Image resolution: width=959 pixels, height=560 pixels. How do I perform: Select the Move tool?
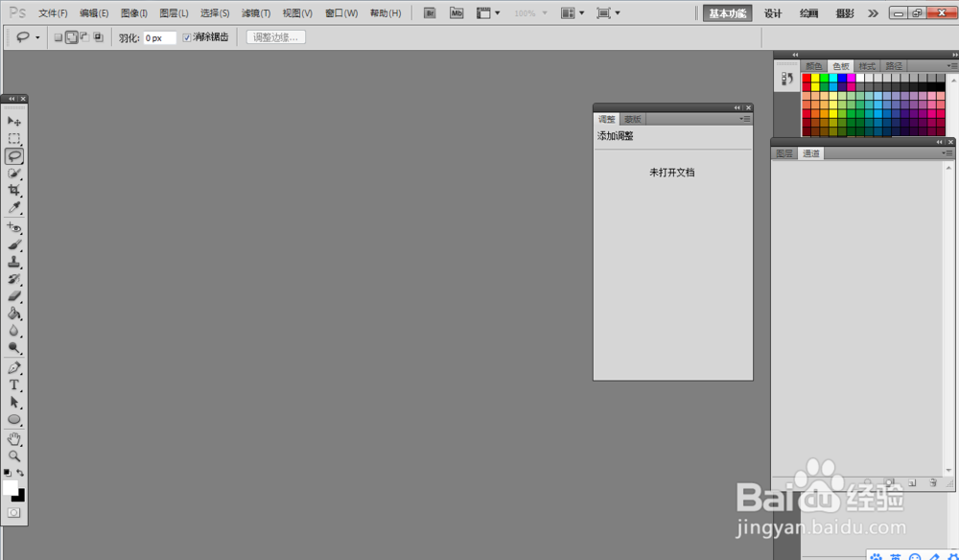(x=14, y=121)
